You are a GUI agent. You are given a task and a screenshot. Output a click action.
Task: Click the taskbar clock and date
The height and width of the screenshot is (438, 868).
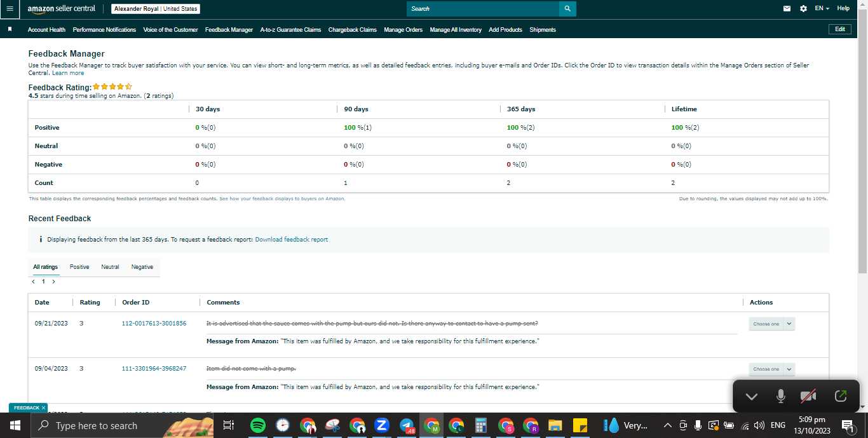(x=812, y=425)
